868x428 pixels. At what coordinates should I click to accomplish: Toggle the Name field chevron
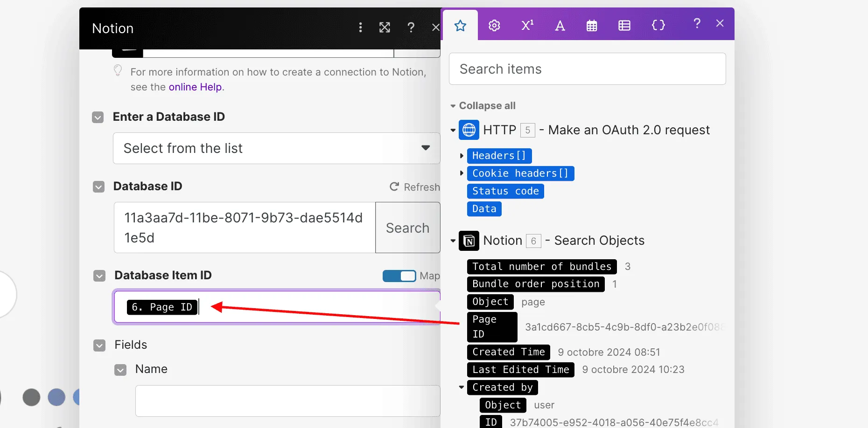click(x=120, y=370)
